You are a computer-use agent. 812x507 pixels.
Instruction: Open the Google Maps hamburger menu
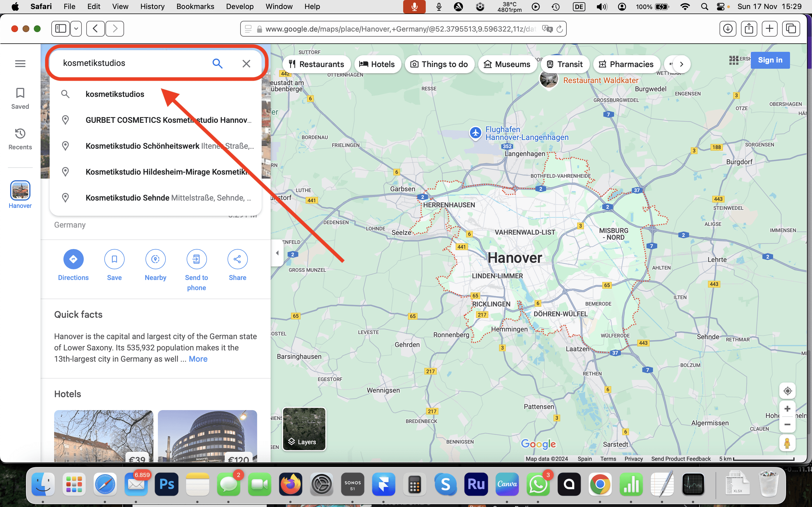click(20, 63)
